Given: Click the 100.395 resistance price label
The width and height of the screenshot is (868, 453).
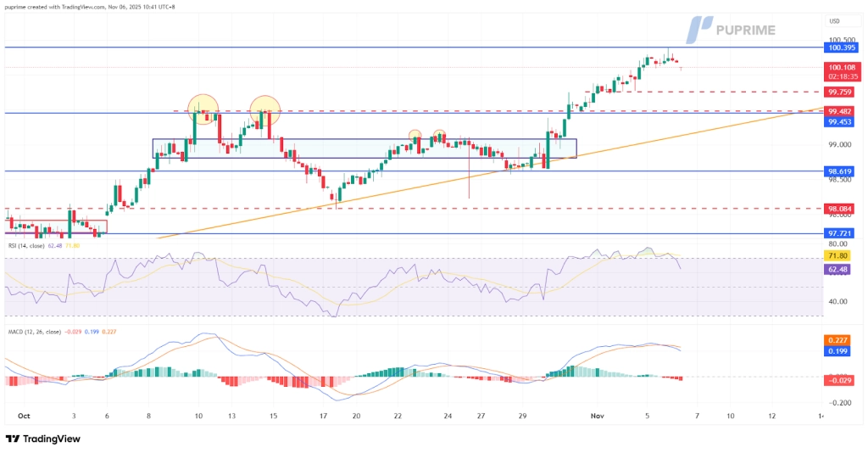Looking at the screenshot, I should [840, 48].
